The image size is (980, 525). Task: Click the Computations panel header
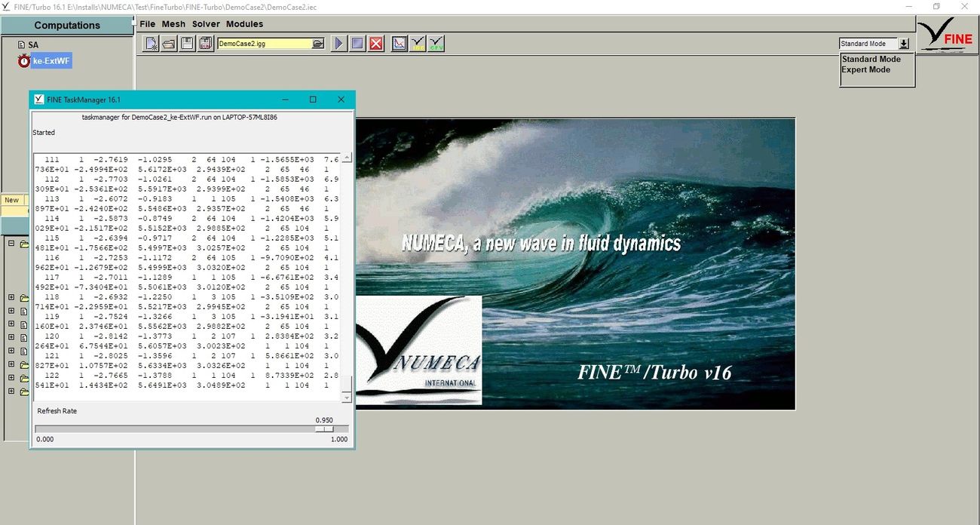(x=67, y=25)
